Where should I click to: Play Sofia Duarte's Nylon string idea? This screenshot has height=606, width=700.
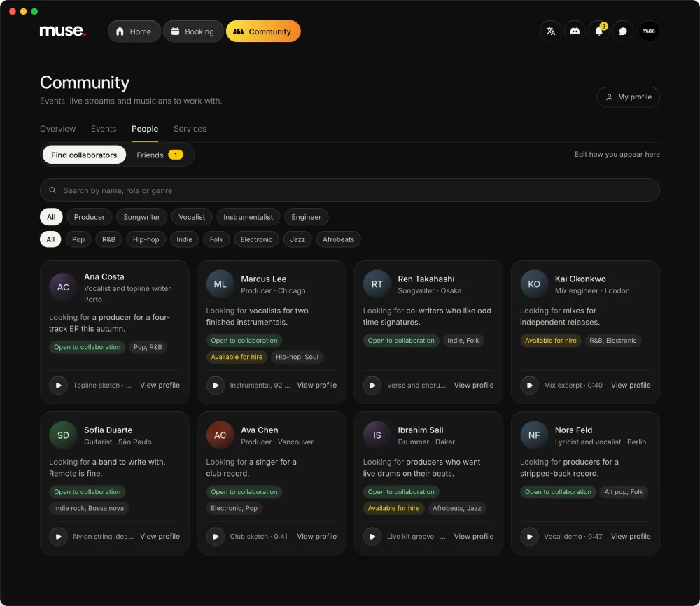[x=59, y=537]
